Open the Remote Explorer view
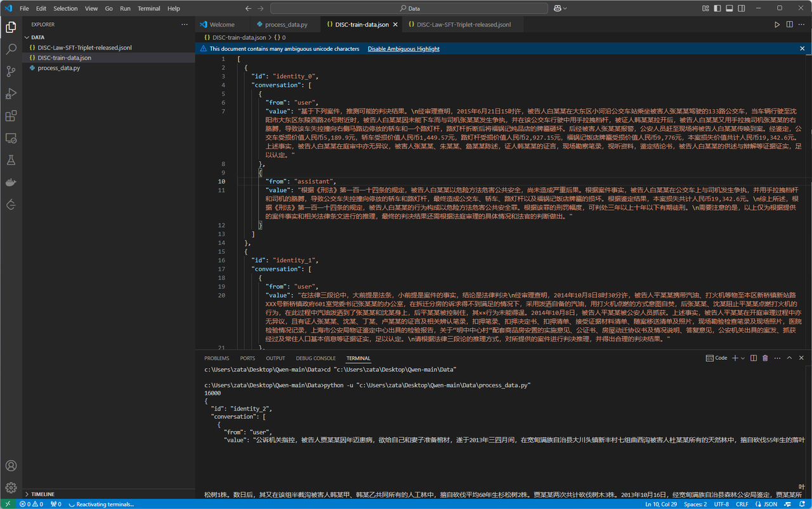 pyautogui.click(x=11, y=138)
